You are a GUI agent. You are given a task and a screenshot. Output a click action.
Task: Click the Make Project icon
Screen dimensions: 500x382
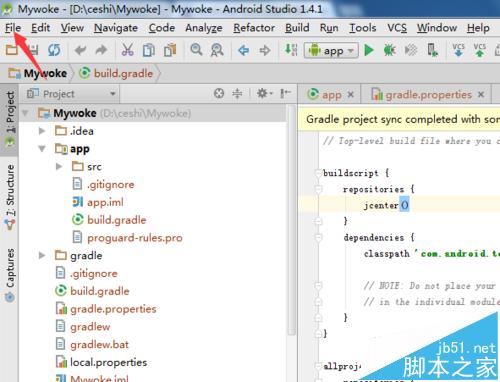(291, 50)
